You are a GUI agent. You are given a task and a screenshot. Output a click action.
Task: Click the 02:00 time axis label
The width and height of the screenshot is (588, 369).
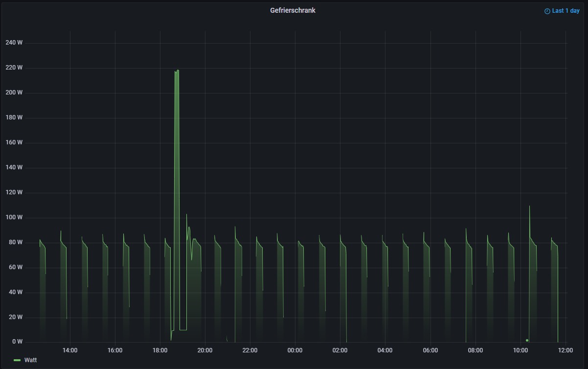(x=340, y=350)
